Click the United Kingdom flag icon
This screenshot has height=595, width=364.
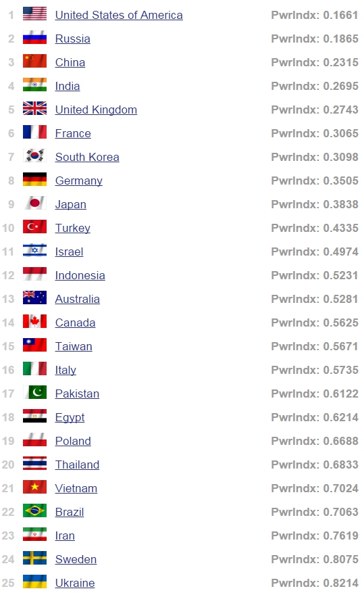click(34, 109)
